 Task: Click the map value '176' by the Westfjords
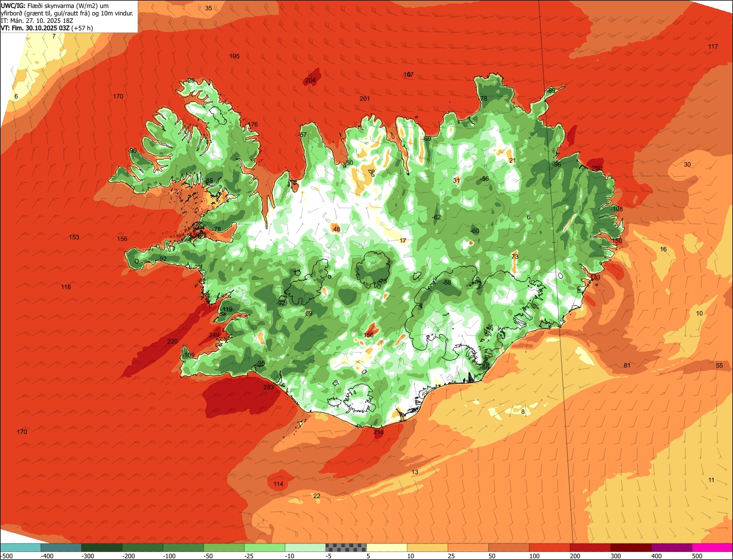pyautogui.click(x=253, y=125)
